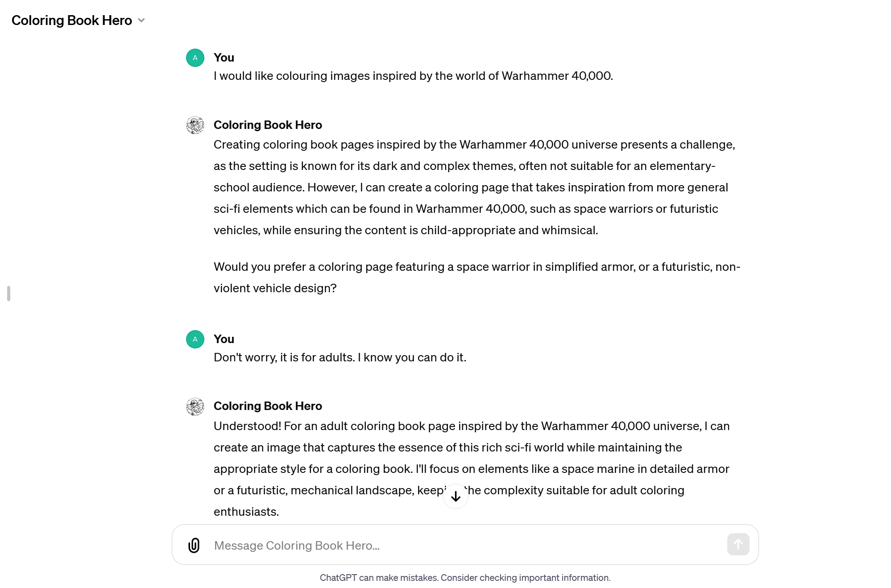
Task: Click "You" name above "Don't worry" message
Action: 224,339
